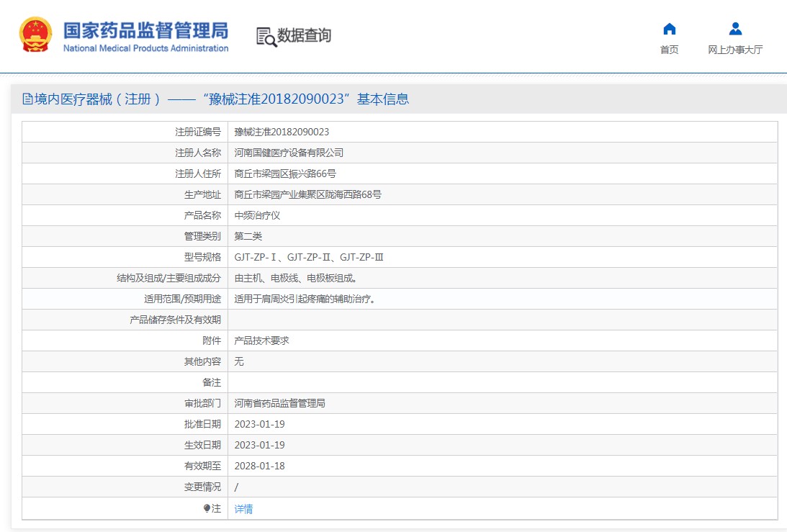Click 国家药品监督管理局 site title

tap(145, 30)
